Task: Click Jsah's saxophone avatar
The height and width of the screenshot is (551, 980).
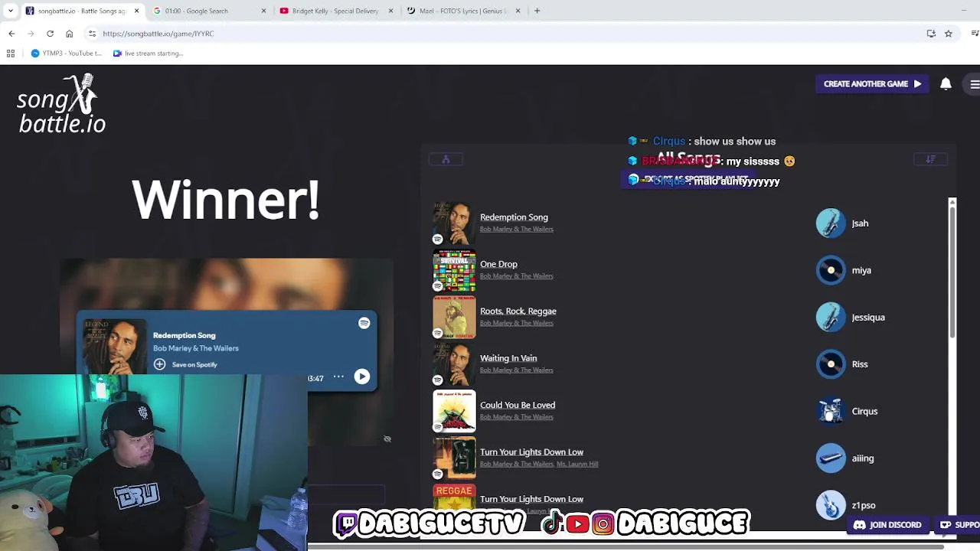Action: click(x=831, y=223)
